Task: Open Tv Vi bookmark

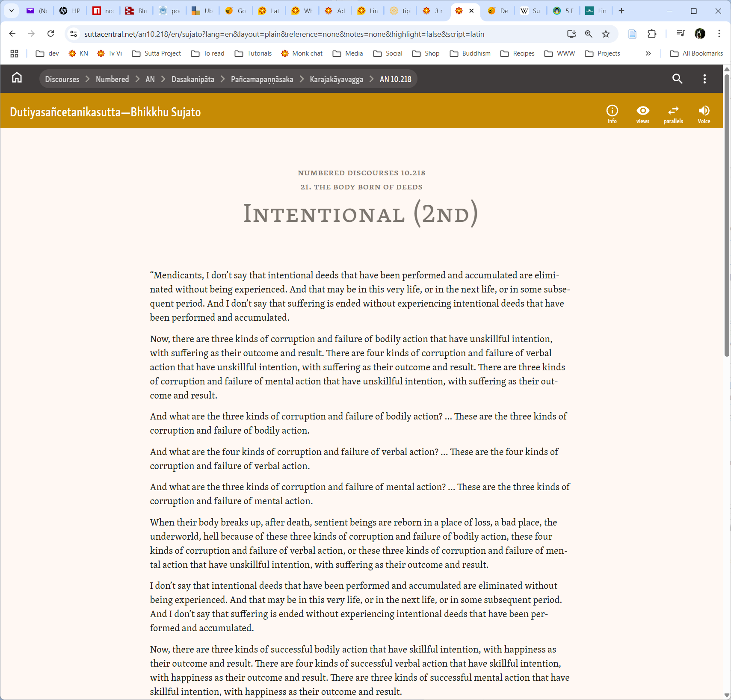Action: (110, 53)
